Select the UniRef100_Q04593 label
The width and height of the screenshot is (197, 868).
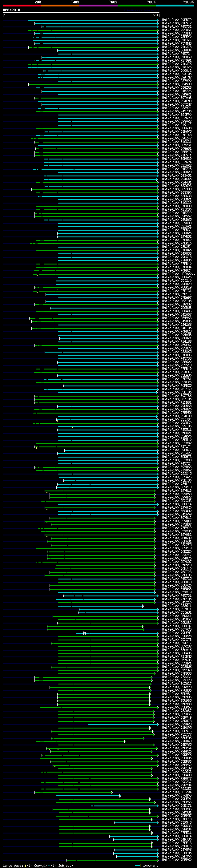point(177,84)
